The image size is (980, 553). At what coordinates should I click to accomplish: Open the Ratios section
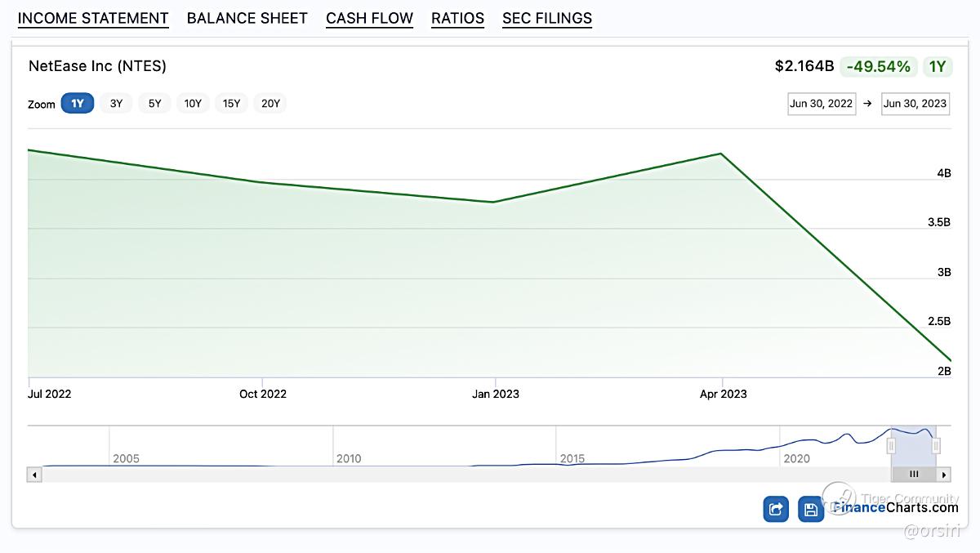point(457,18)
